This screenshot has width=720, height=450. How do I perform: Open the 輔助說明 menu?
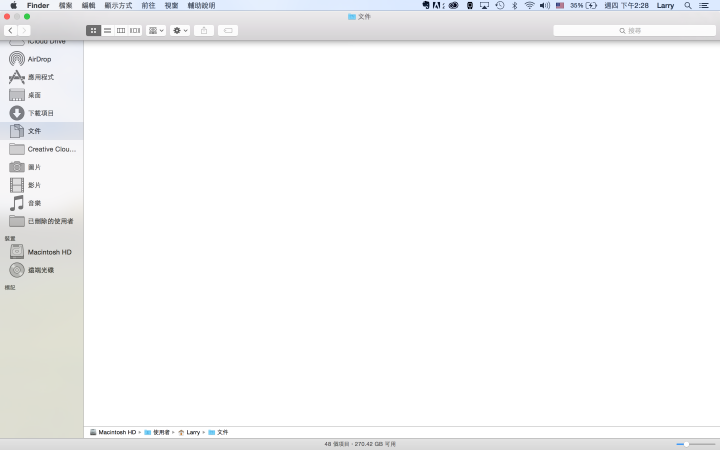coord(202,6)
